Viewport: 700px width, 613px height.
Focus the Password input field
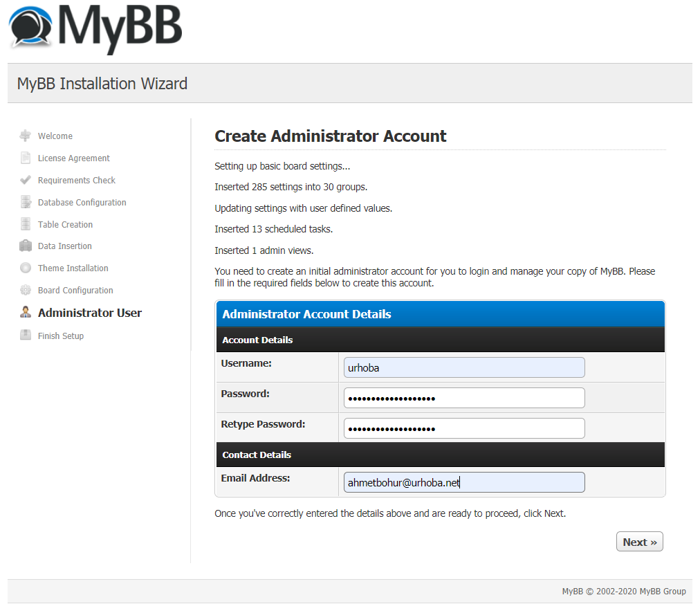click(x=463, y=398)
